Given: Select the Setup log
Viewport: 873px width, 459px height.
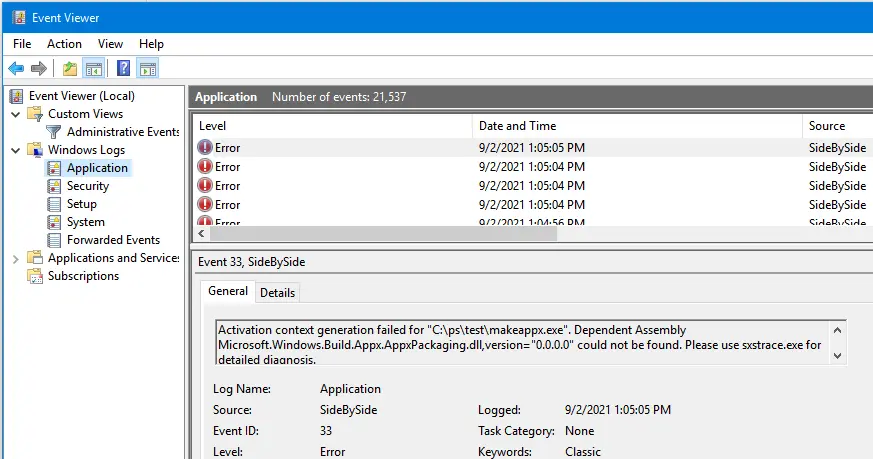Looking at the screenshot, I should [82, 204].
